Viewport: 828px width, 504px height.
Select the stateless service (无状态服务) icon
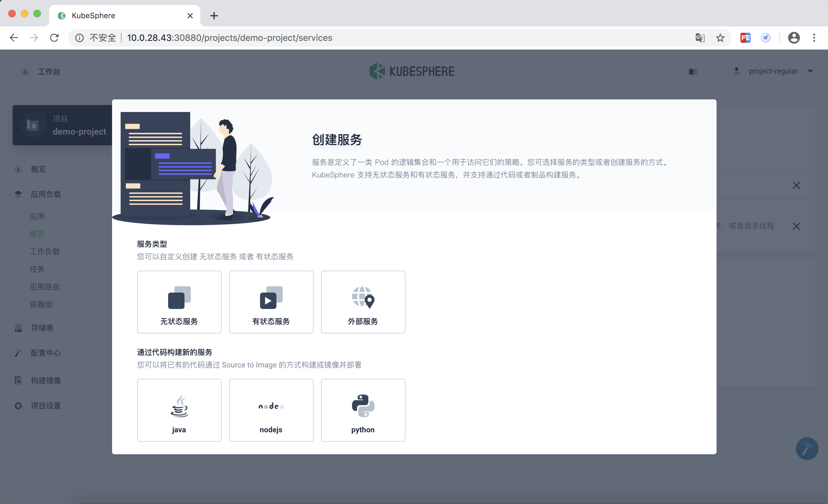pyautogui.click(x=179, y=298)
